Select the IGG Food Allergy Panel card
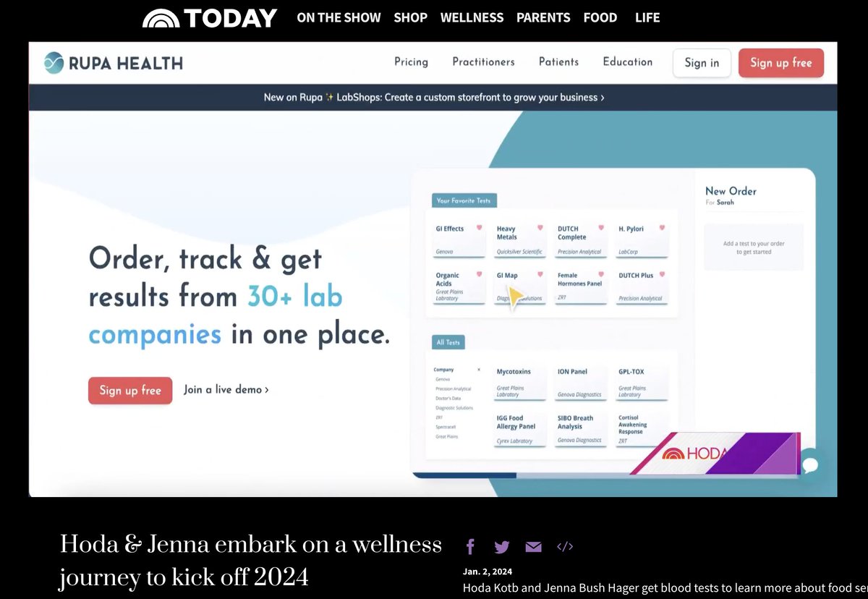 [x=520, y=430]
